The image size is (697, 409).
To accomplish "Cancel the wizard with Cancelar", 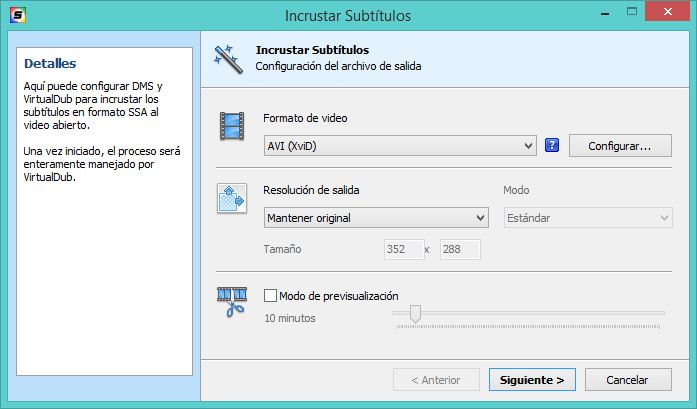I will point(628,380).
